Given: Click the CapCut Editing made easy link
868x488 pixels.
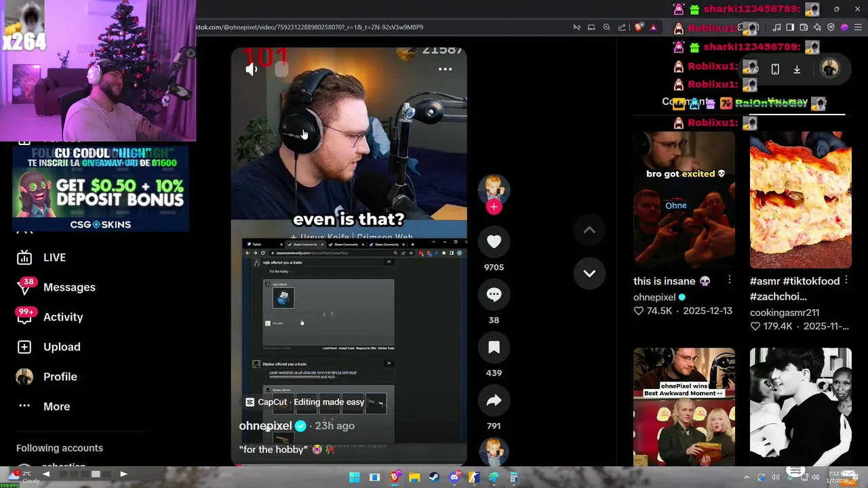Looking at the screenshot, I should pyautogui.click(x=304, y=402).
